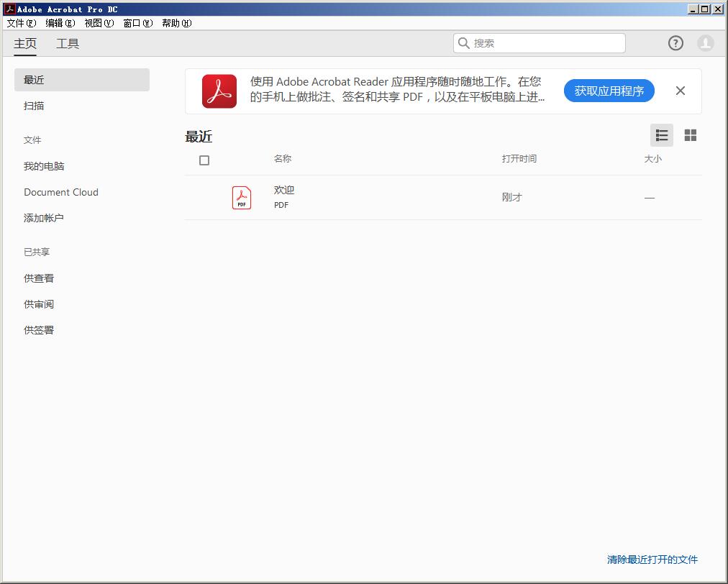Tick the select-all checkbox in file list header

click(x=204, y=160)
